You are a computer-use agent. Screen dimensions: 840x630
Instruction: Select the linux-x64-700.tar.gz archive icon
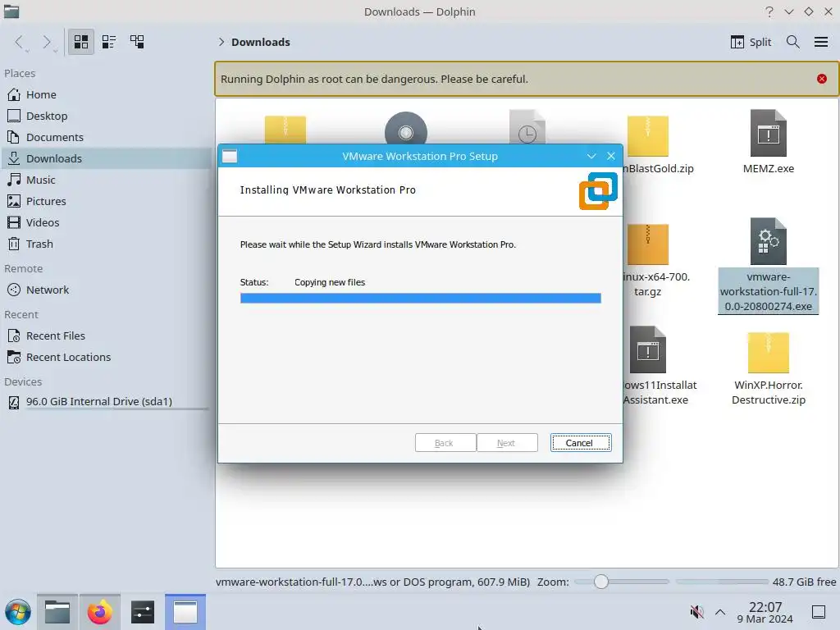click(648, 244)
